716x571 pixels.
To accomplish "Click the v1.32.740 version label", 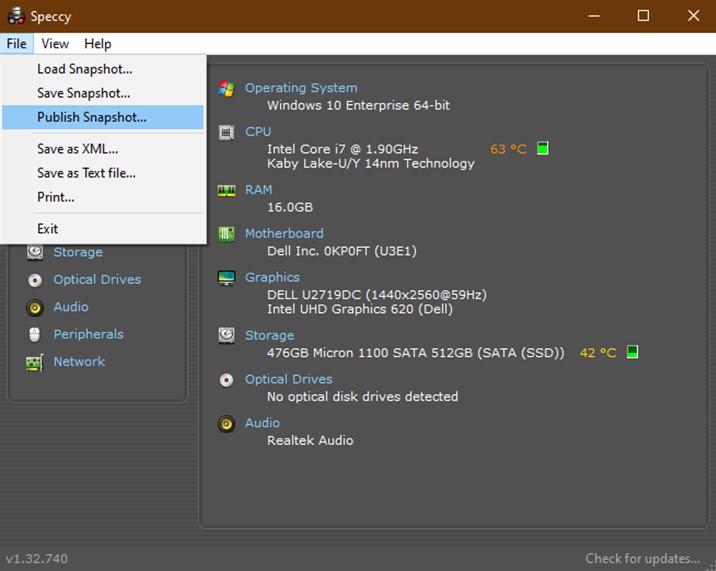I will click(37, 559).
